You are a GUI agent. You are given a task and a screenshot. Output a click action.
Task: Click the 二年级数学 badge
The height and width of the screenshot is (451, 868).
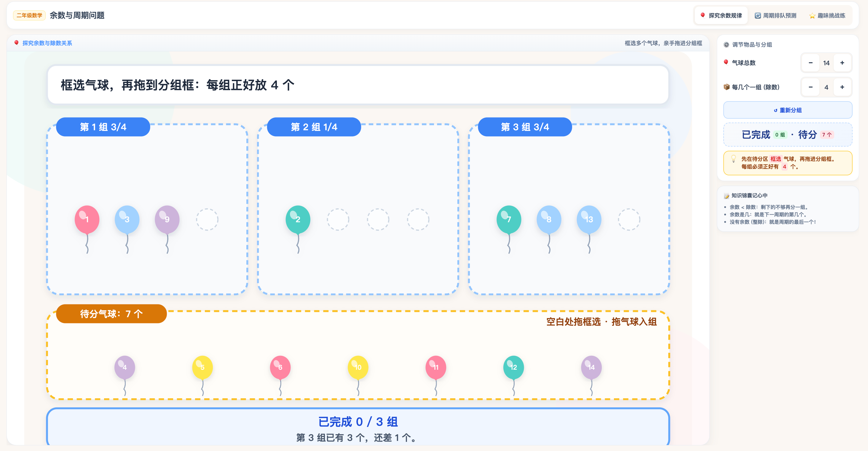29,15
